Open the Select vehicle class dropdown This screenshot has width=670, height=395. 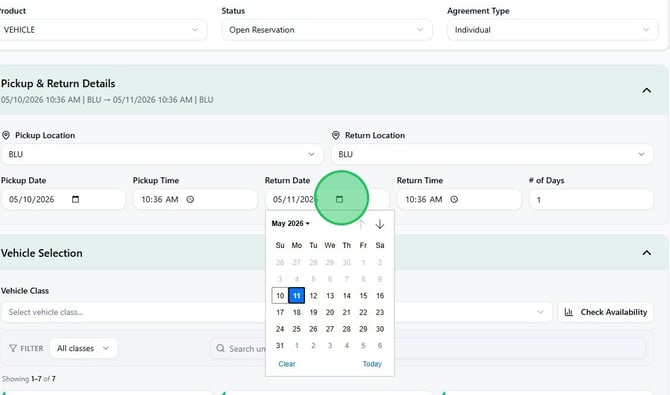tap(276, 312)
